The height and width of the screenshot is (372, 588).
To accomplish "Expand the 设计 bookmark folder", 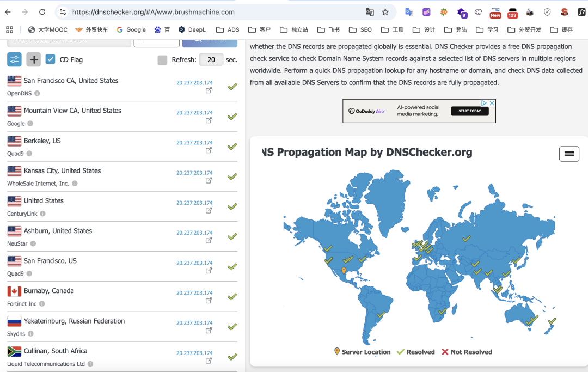I will pos(424,29).
